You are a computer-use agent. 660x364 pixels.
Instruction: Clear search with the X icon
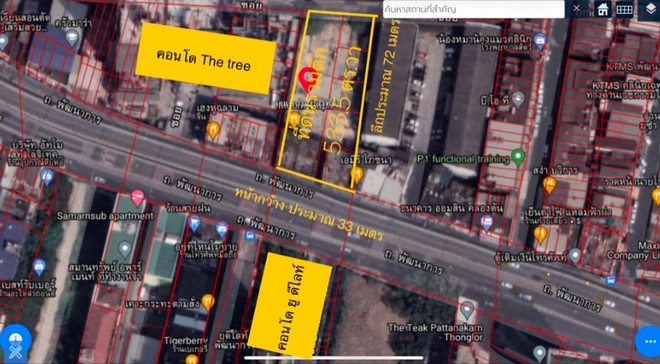(576, 8)
